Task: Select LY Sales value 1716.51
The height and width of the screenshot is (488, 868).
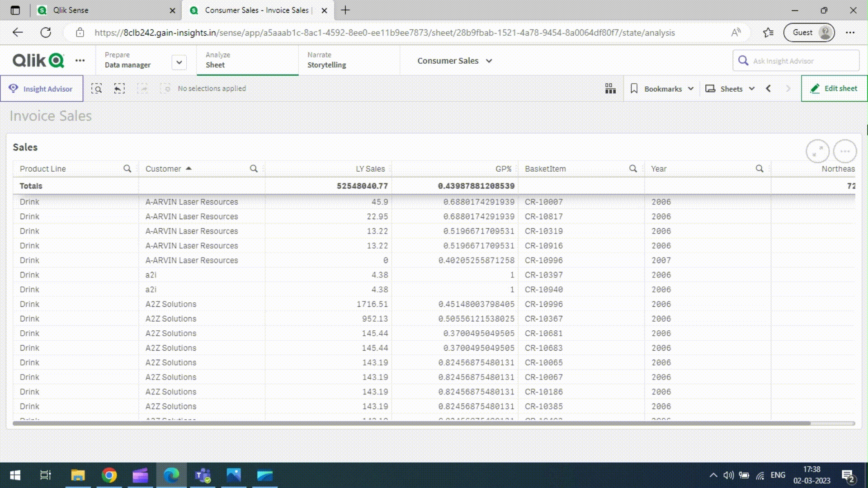Action: tap(328, 304)
